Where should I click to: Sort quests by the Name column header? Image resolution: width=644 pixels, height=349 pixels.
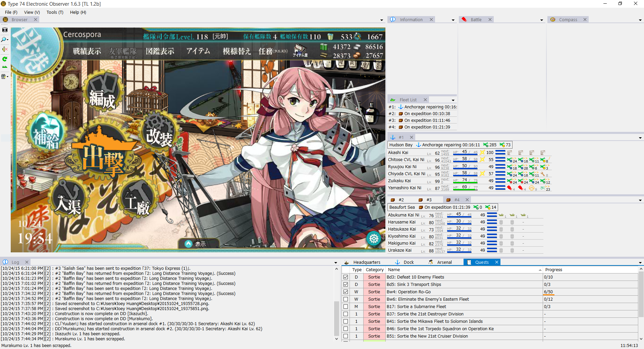coord(464,270)
